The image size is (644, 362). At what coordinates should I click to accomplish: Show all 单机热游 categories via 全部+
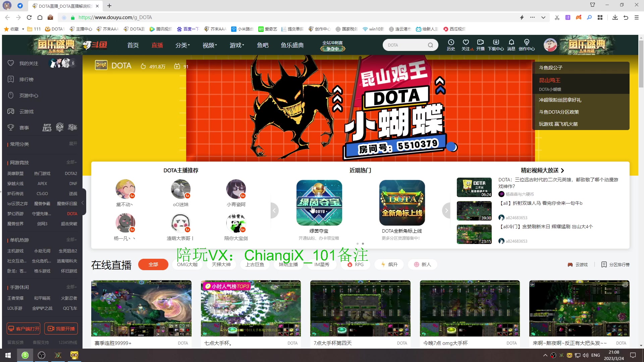point(71,240)
